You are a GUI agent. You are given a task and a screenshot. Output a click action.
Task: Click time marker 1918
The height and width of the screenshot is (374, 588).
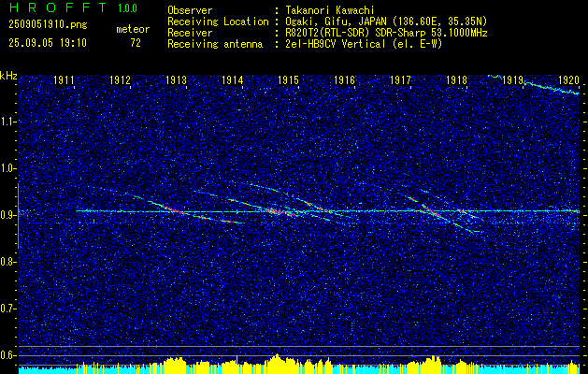(457, 79)
